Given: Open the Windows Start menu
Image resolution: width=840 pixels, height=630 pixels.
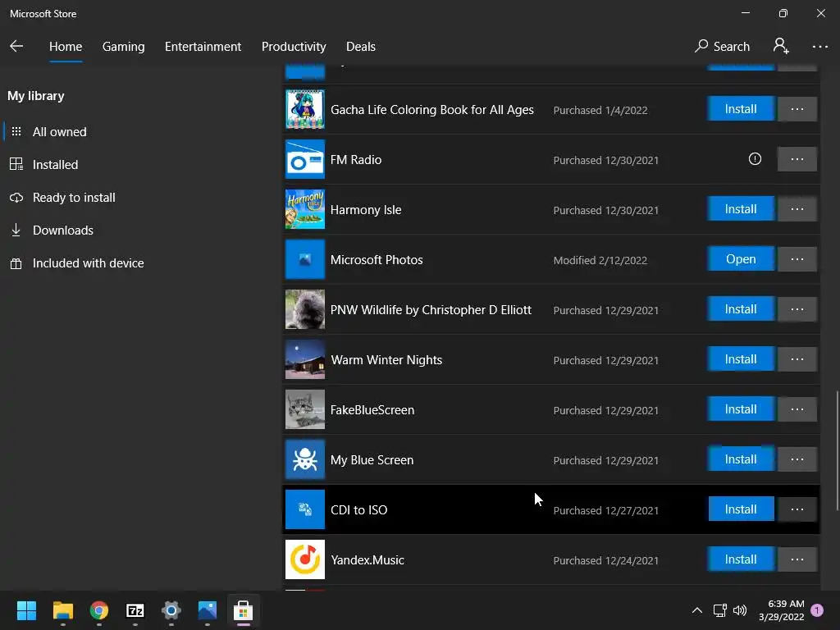Looking at the screenshot, I should [26, 610].
